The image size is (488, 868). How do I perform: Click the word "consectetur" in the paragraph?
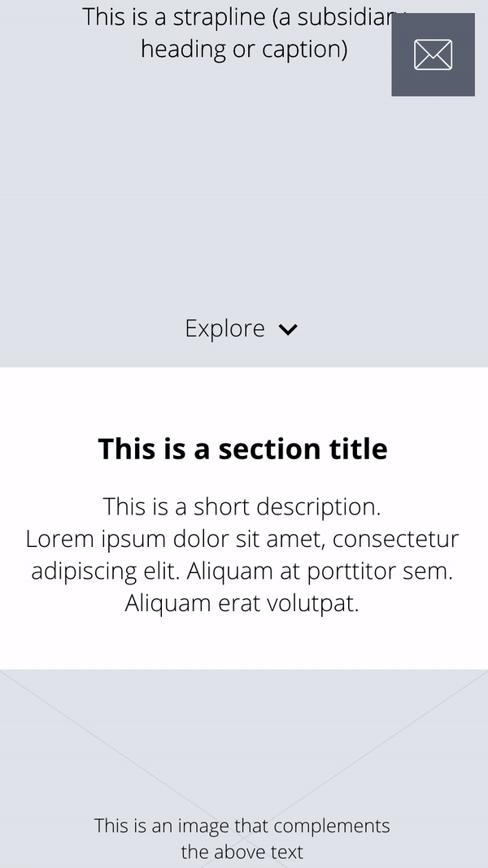click(395, 539)
